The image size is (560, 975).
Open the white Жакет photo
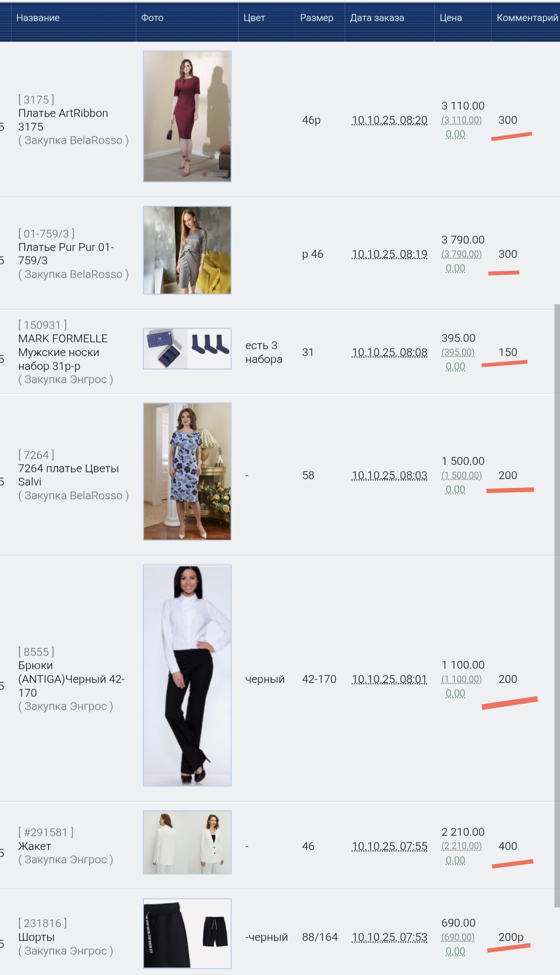point(187,842)
